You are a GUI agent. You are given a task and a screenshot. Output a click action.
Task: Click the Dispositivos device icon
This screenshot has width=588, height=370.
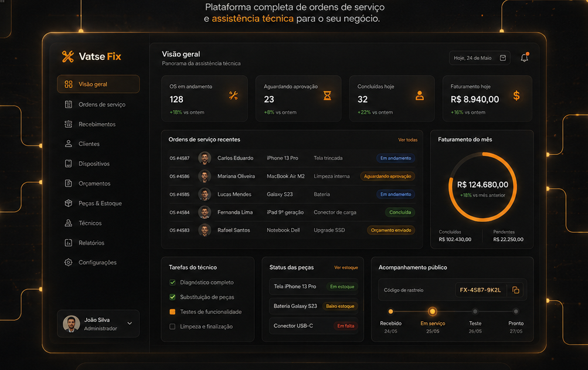pyautogui.click(x=68, y=164)
